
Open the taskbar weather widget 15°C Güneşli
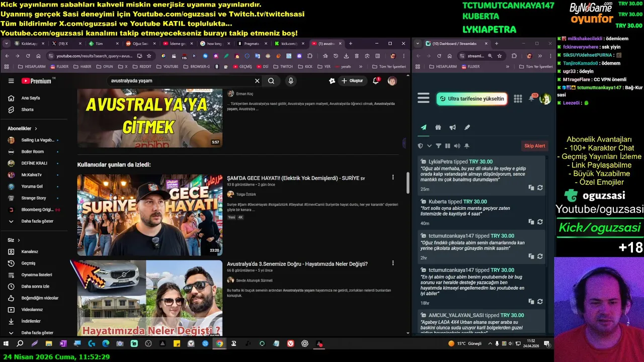(x=465, y=344)
